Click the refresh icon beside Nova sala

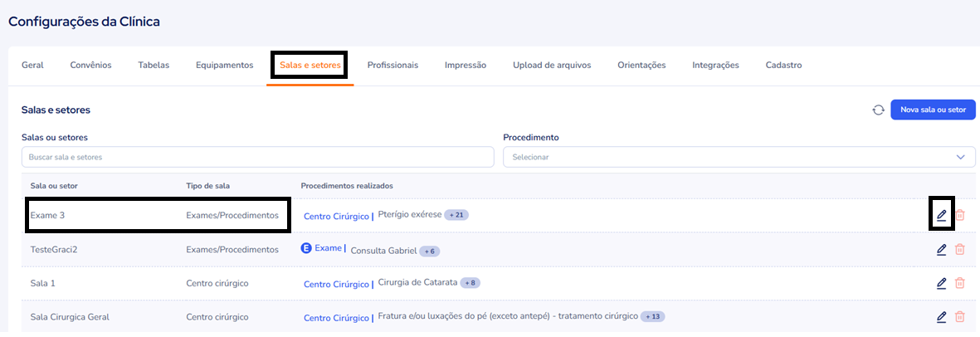[x=878, y=110]
